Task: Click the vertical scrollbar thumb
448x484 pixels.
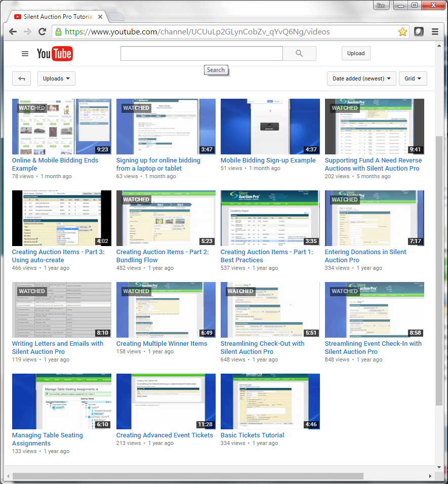Action: click(x=439, y=271)
